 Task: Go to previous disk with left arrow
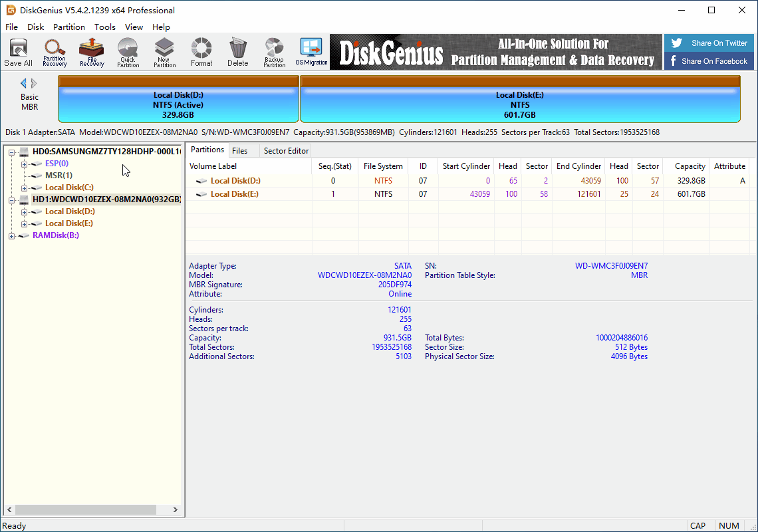(23, 83)
